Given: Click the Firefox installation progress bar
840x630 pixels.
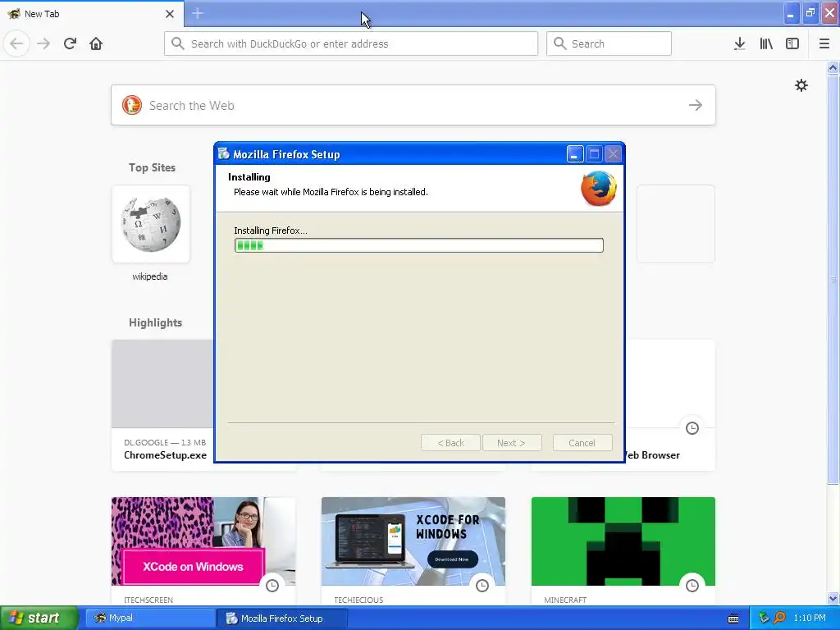Looking at the screenshot, I should (419, 245).
